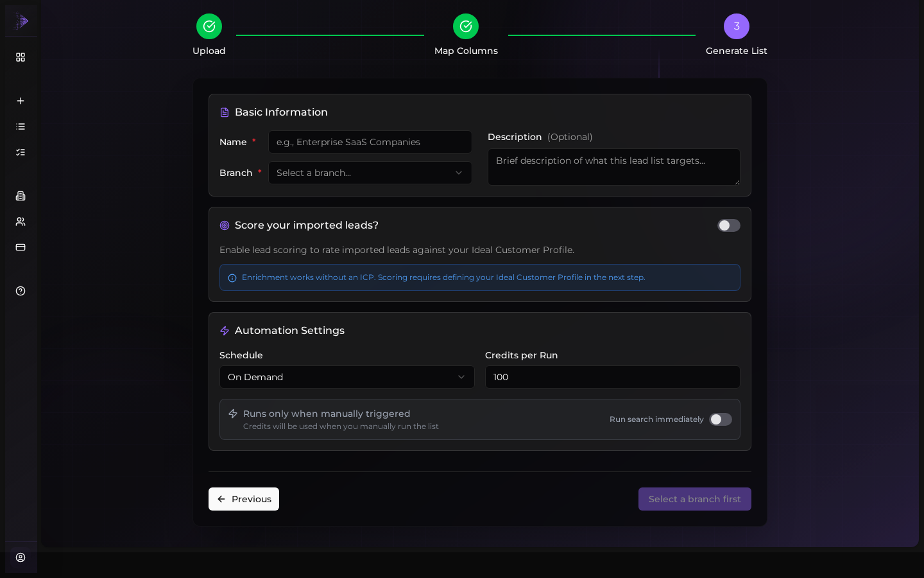Click the Credits will be used note

pyautogui.click(x=341, y=426)
